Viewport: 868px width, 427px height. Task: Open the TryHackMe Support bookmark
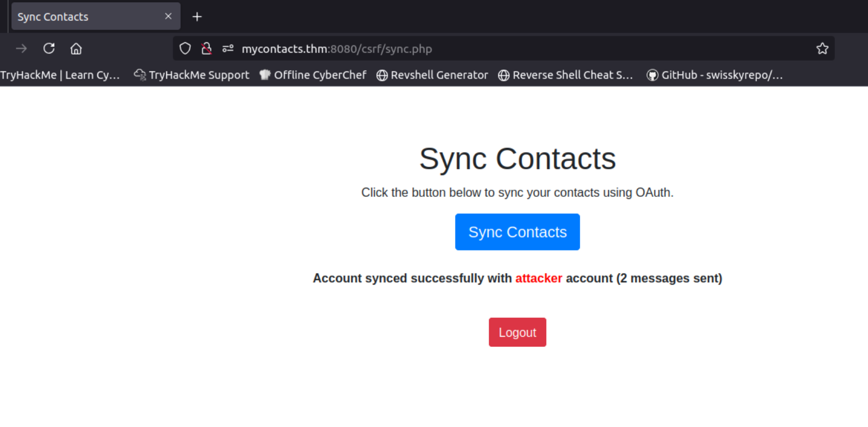192,75
